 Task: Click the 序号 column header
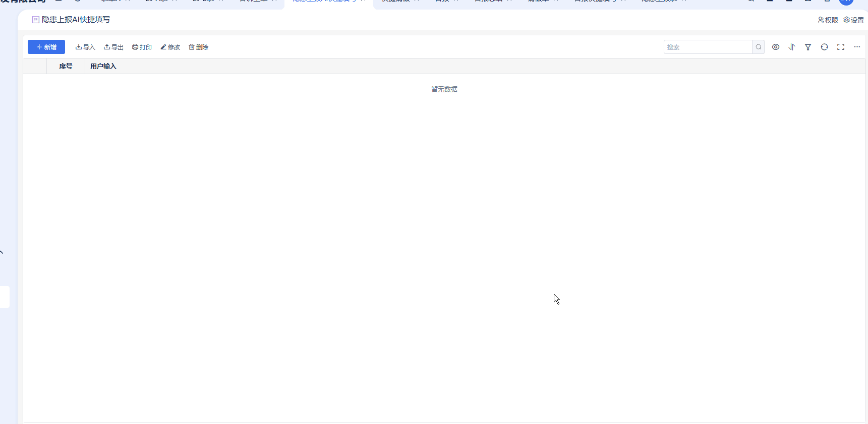pyautogui.click(x=66, y=66)
